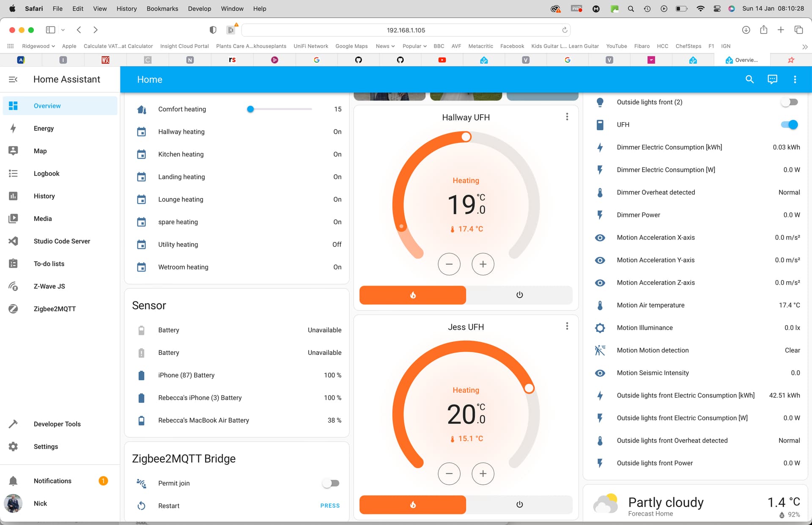Open the search icon in the header
The height and width of the screenshot is (525, 812).
pyautogui.click(x=749, y=79)
